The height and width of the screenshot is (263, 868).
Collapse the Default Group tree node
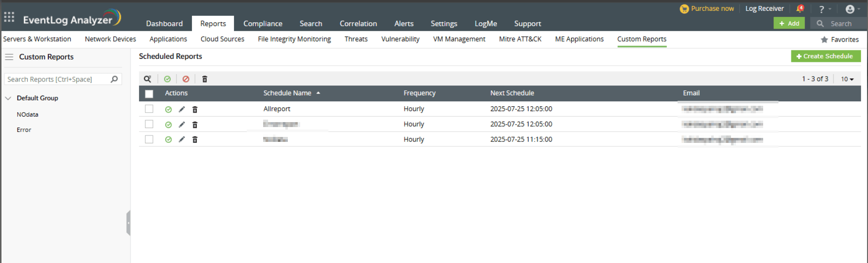[x=8, y=98]
